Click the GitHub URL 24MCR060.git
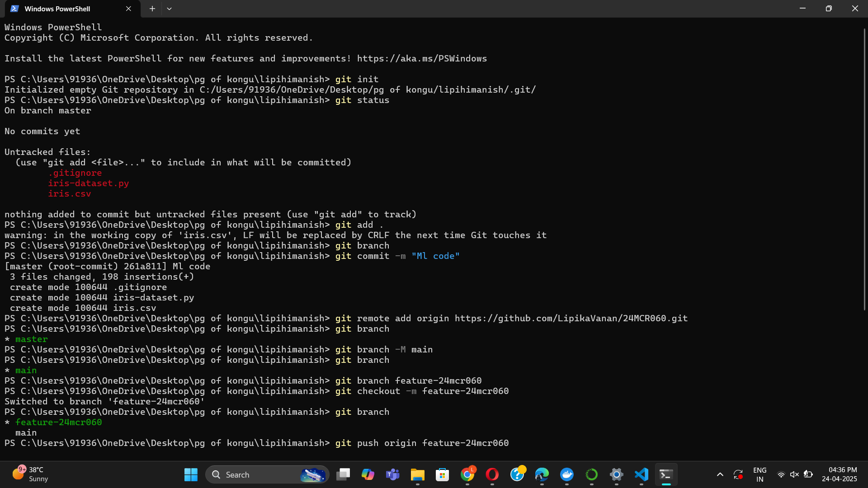868x488 pixels. click(x=571, y=319)
